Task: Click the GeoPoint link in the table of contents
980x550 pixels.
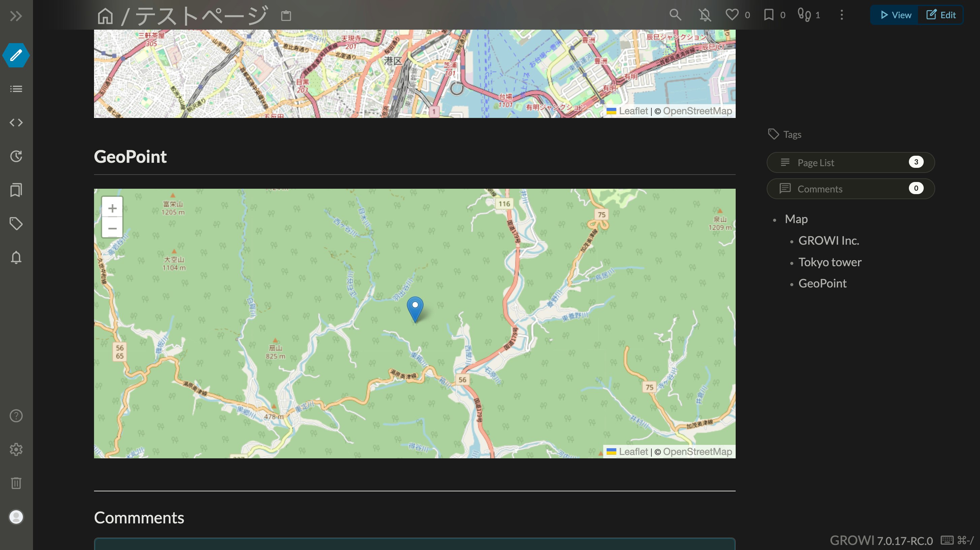Action: click(823, 283)
